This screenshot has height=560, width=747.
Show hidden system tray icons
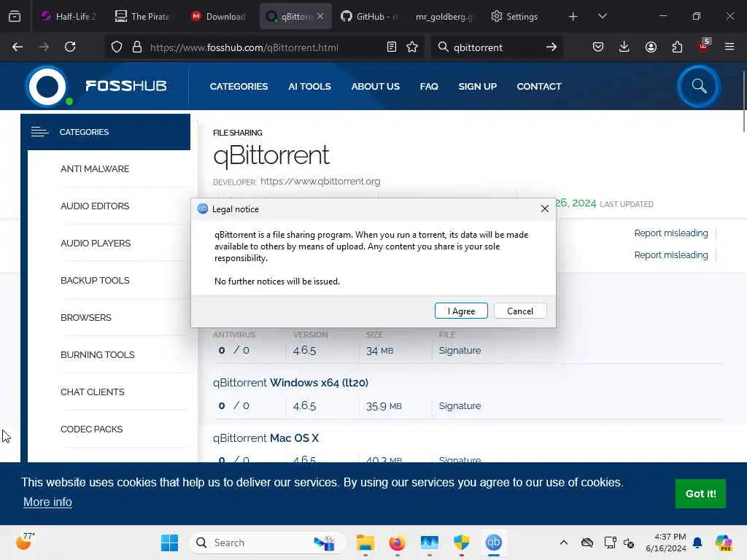pyautogui.click(x=564, y=542)
